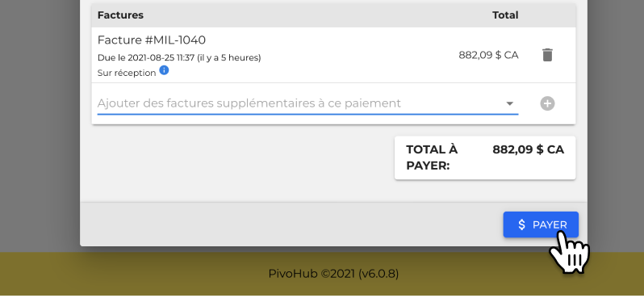This screenshot has width=644, height=298.
Task: Click the Total column header
Action: point(505,15)
